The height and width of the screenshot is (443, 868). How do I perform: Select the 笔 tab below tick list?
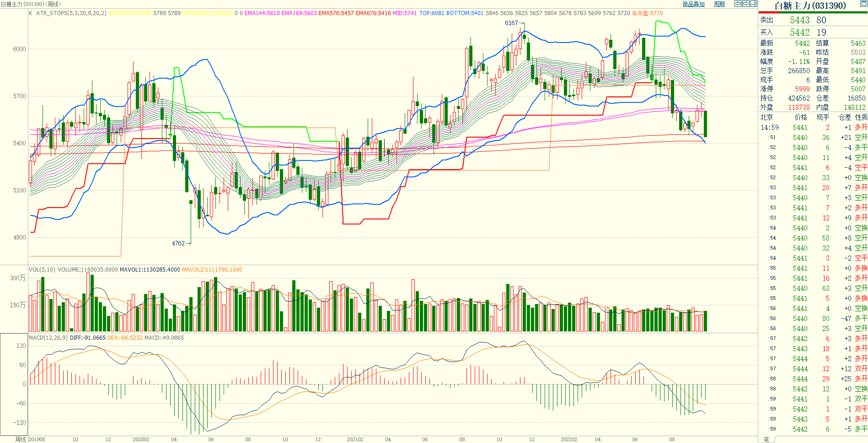tap(766, 439)
